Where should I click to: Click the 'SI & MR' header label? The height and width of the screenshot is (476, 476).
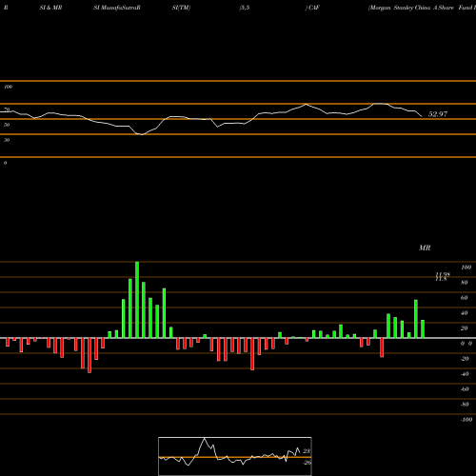coord(50,8)
